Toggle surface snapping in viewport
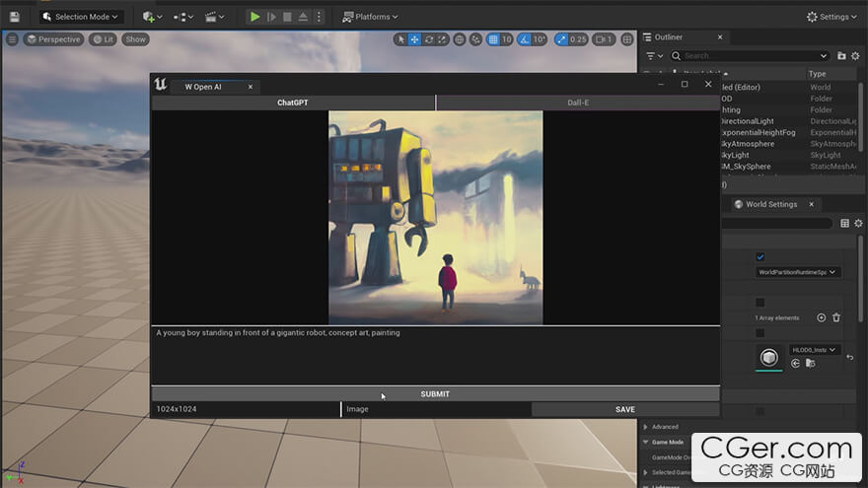The width and height of the screenshot is (868, 488). pyautogui.click(x=476, y=39)
